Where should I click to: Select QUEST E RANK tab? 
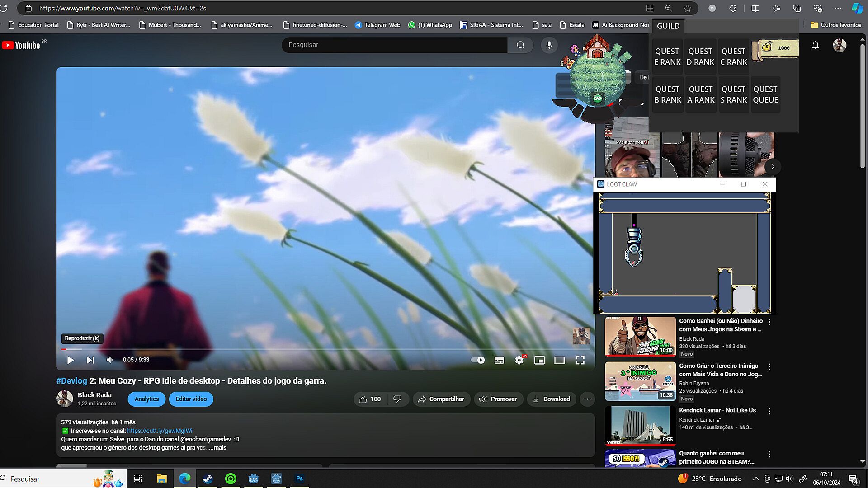tap(667, 56)
